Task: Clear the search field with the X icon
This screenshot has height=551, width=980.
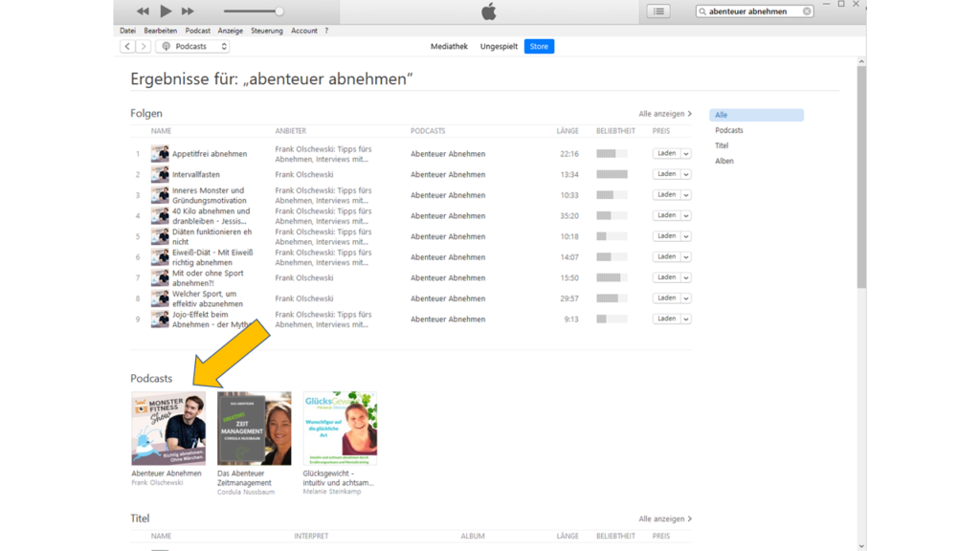Action: 807,11
